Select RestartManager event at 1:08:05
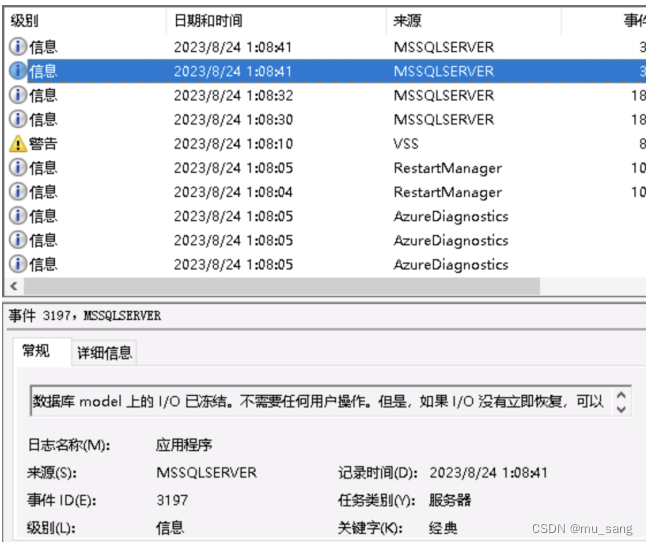648x545 pixels. 326,168
